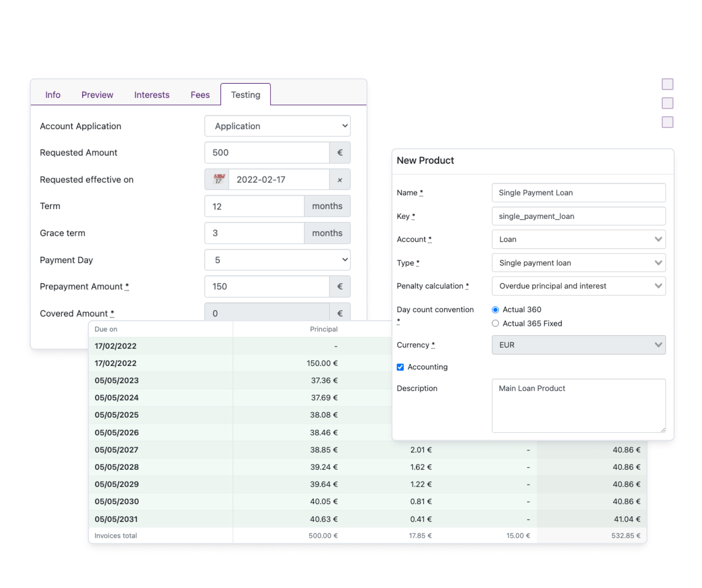Select the Actual 360 option
702x588 pixels.
pos(495,310)
